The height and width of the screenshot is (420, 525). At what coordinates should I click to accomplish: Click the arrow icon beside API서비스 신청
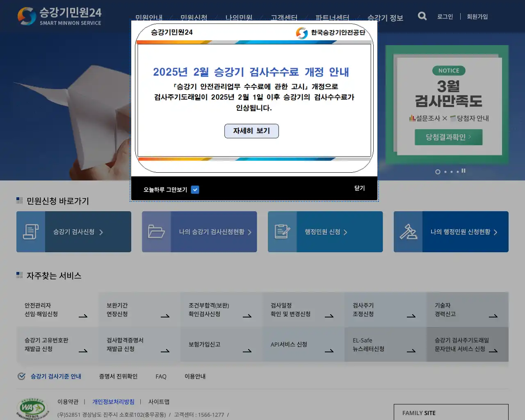pyautogui.click(x=329, y=351)
